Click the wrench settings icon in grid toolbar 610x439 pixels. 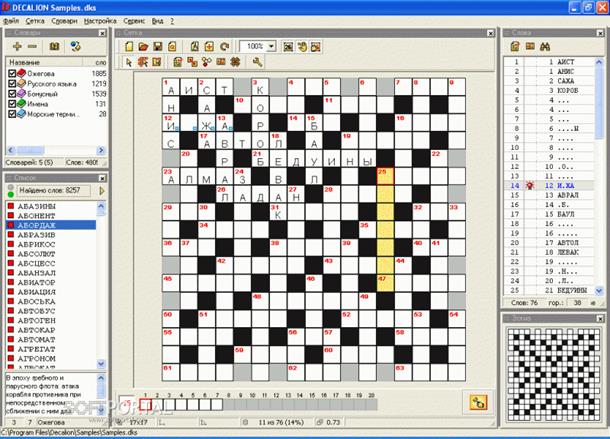(x=257, y=63)
